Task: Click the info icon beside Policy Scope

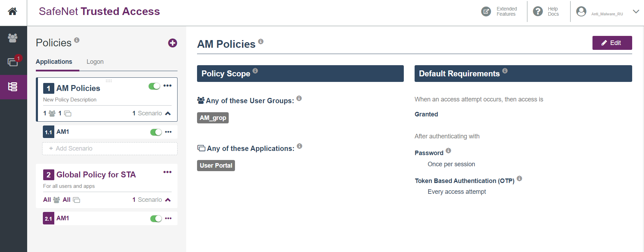Action: tap(255, 71)
